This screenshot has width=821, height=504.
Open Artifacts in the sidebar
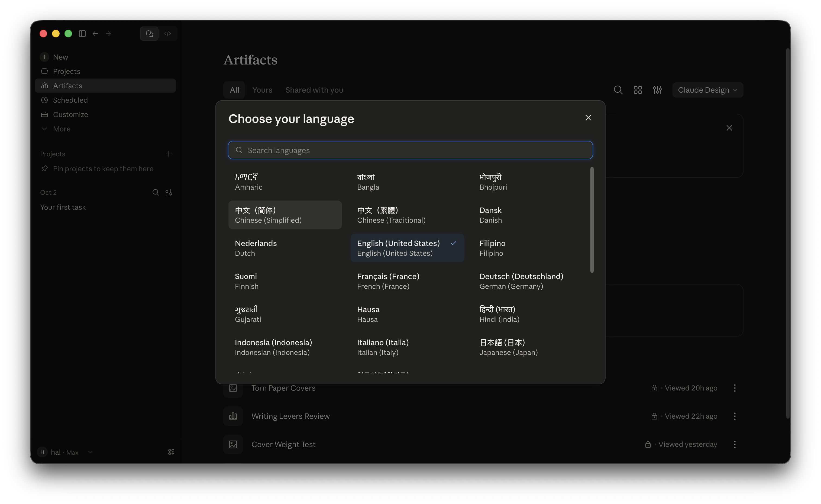(105, 86)
